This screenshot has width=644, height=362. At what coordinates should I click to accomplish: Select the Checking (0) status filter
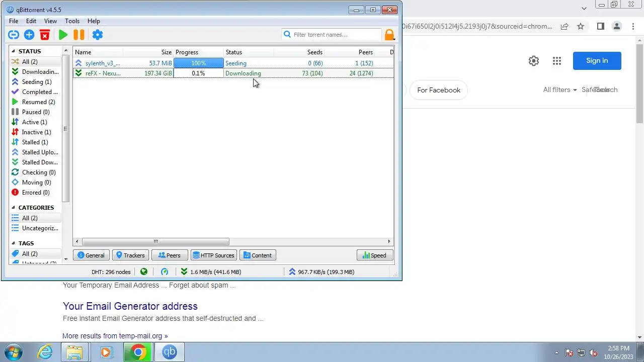click(35, 172)
